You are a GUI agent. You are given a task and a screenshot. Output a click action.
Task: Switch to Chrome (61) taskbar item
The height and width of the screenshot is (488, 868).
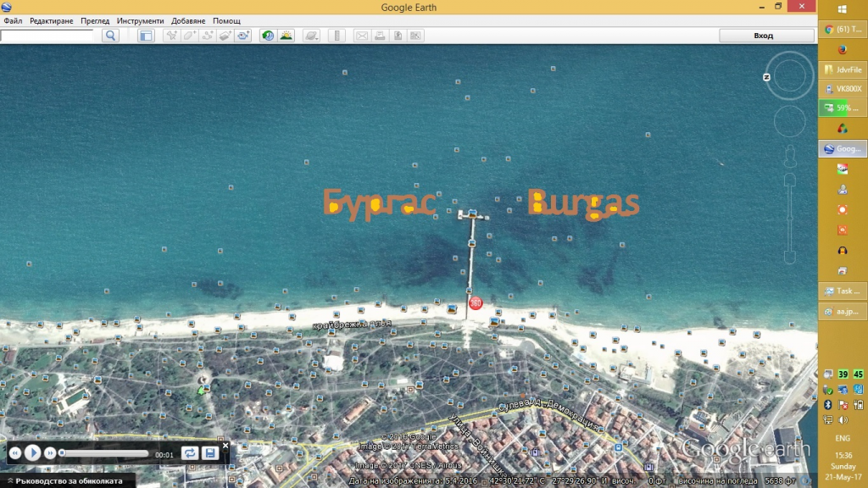843,30
